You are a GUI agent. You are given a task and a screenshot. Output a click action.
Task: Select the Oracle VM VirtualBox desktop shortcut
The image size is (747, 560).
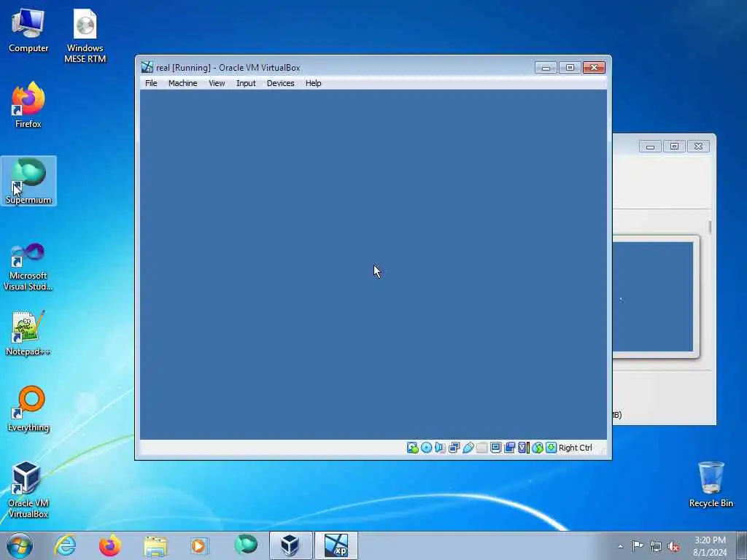click(28, 489)
